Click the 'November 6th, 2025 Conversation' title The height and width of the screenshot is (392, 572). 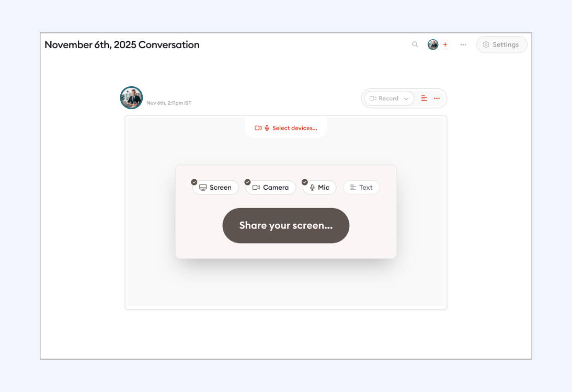pos(122,45)
